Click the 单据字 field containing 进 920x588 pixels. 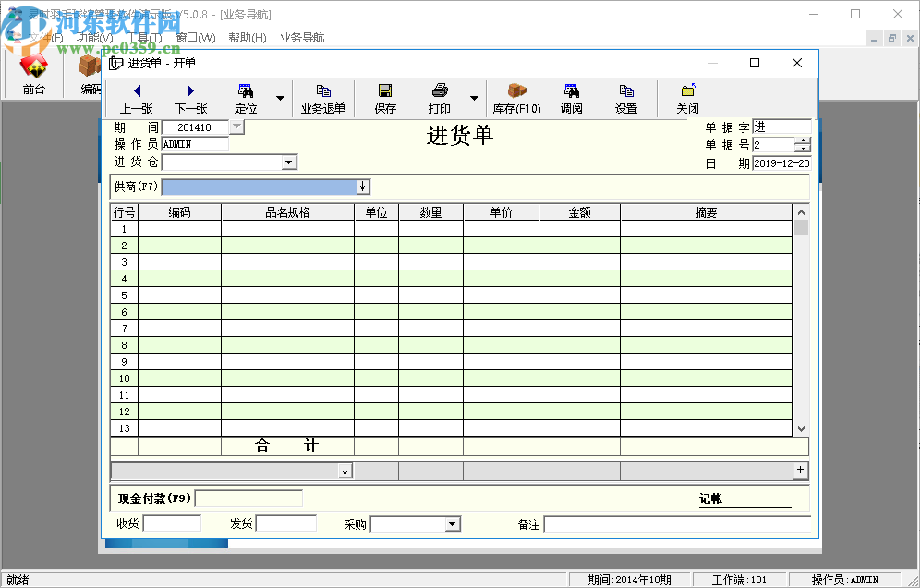[x=781, y=126]
